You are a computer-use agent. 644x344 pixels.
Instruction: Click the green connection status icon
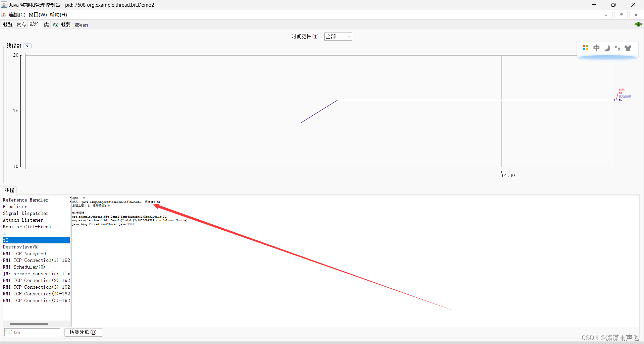click(x=638, y=24)
